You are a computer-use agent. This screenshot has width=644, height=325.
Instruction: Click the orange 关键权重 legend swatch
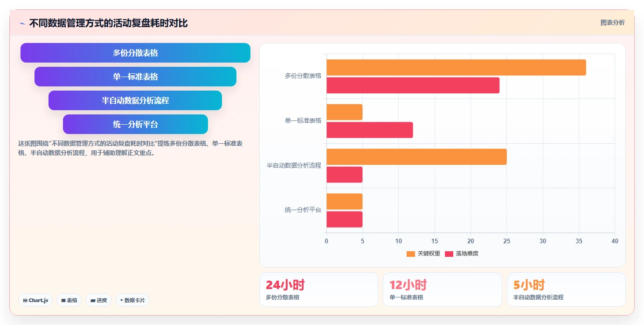coord(411,254)
